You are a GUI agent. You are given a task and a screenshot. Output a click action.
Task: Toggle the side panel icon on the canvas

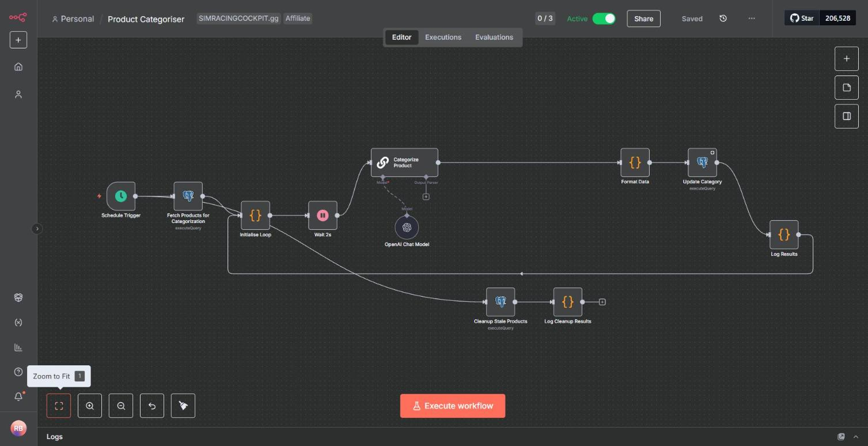click(x=847, y=116)
